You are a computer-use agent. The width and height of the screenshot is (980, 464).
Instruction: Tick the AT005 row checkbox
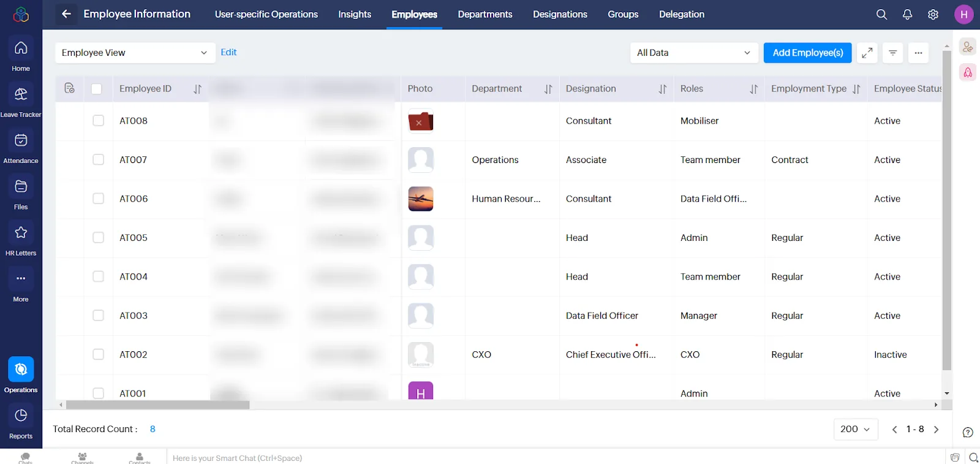coord(98,237)
